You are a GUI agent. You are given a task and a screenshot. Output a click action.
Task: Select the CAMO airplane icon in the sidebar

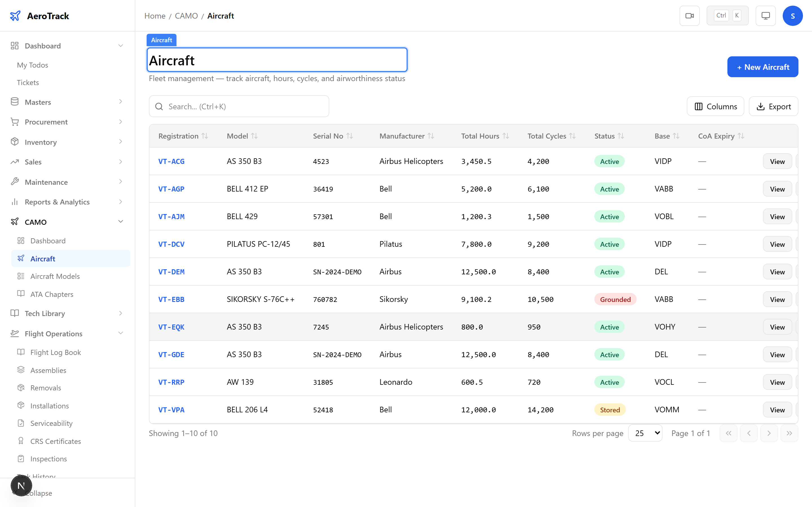coord(15,222)
